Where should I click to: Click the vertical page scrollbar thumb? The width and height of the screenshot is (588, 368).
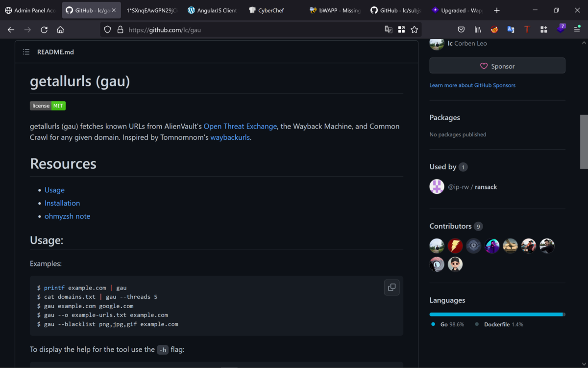[x=584, y=142]
